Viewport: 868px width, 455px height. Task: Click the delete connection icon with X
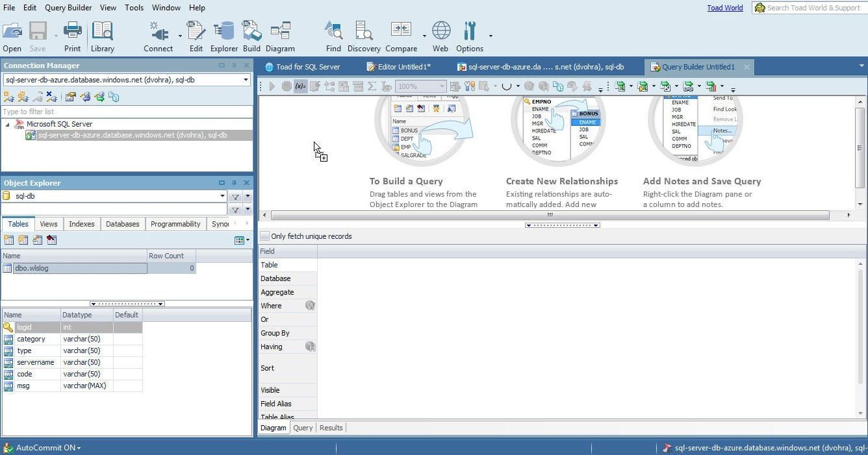[x=52, y=97]
